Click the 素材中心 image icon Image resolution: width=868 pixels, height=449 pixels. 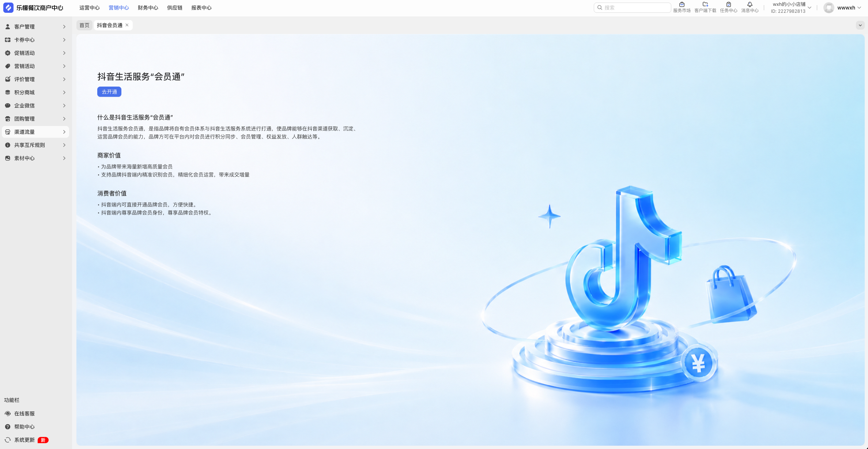tap(8, 158)
